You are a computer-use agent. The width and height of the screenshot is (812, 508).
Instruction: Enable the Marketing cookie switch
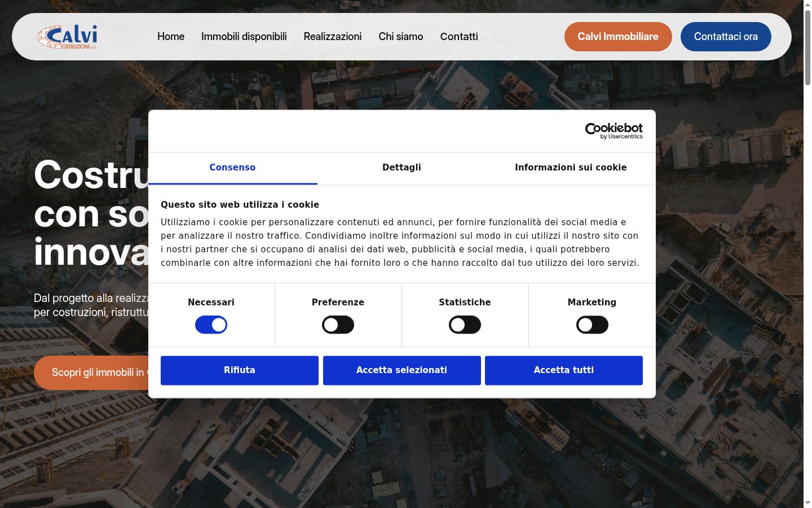tap(592, 325)
